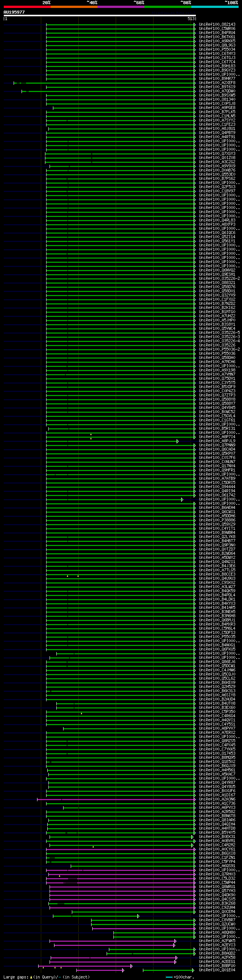Select the UniRef100_B7FLK5 label
The image size is (242, 980).
pyautogui.click(x=217, y=112)
